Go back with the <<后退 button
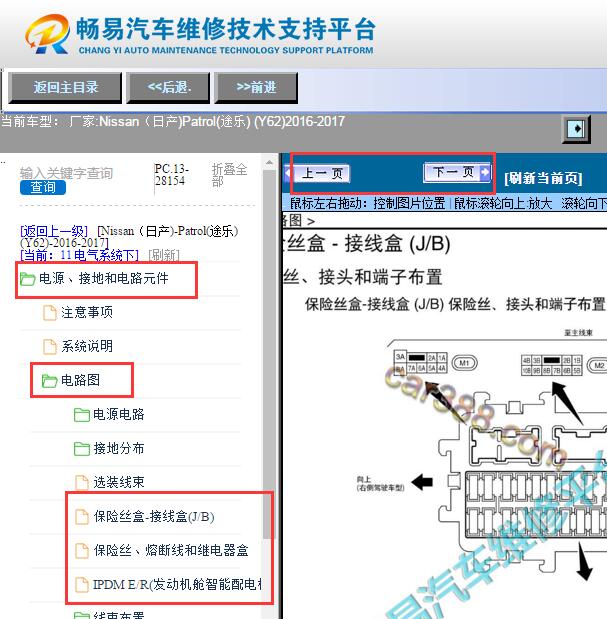This screenshot has width=607, height=619. 168,88
